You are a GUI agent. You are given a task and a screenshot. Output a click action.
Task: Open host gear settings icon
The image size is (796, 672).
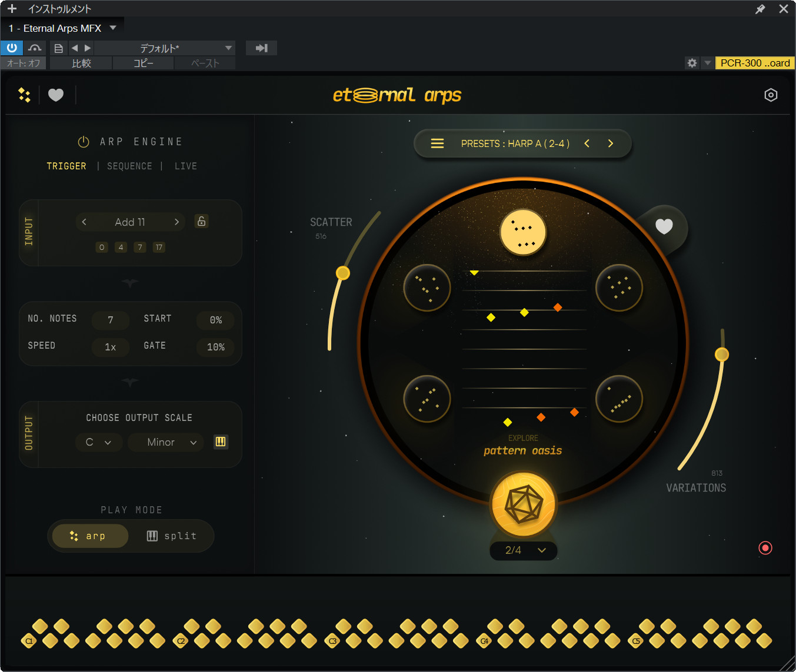692,63
